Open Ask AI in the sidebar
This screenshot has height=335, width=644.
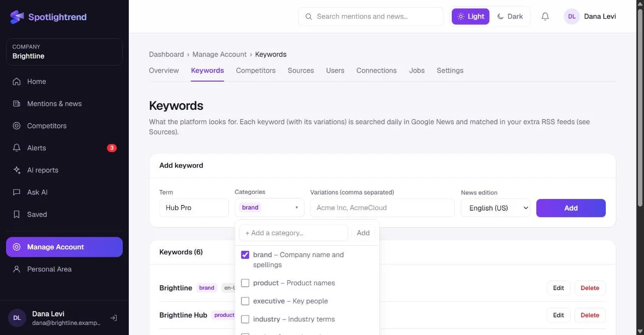[64, 192]
